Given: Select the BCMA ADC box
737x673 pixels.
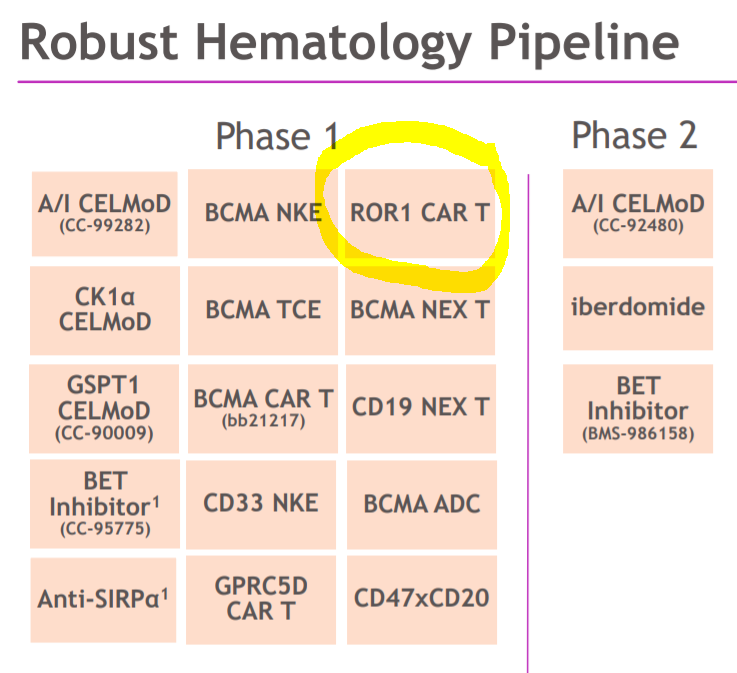Looking at the screenshot, I should pyautogui.click(x=421, y=501).
